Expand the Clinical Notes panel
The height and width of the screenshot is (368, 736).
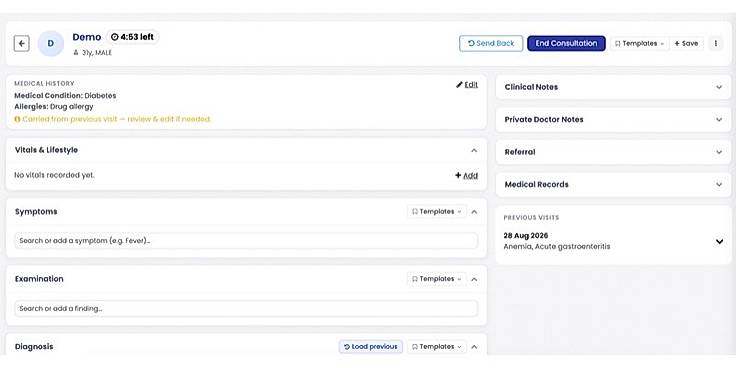pyautogui.click(x=613, y=87)
